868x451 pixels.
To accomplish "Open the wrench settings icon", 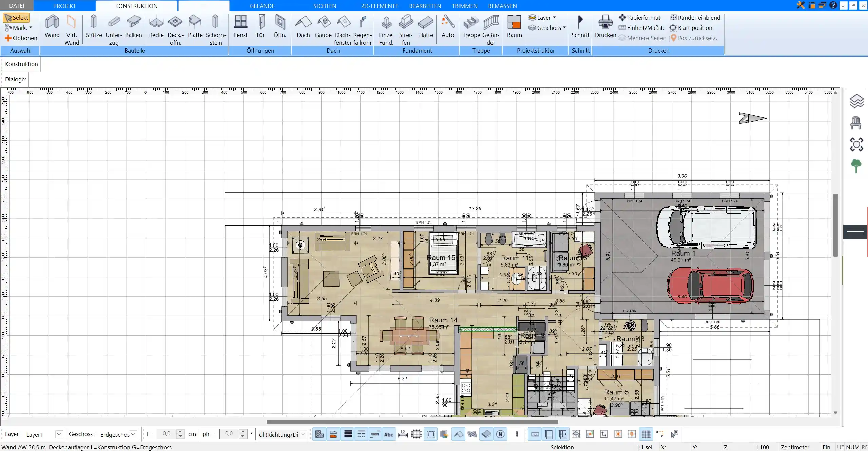I will tap(801, 5).
